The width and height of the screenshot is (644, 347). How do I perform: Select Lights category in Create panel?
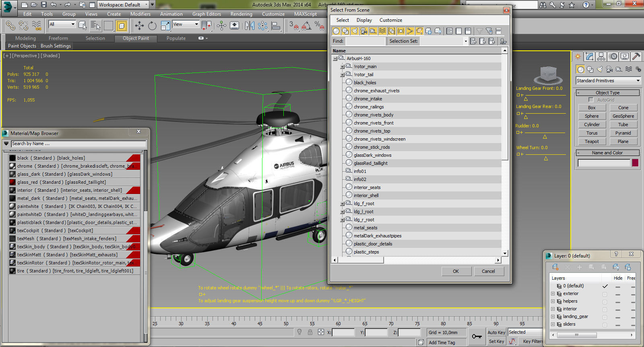tap(600, 69)
